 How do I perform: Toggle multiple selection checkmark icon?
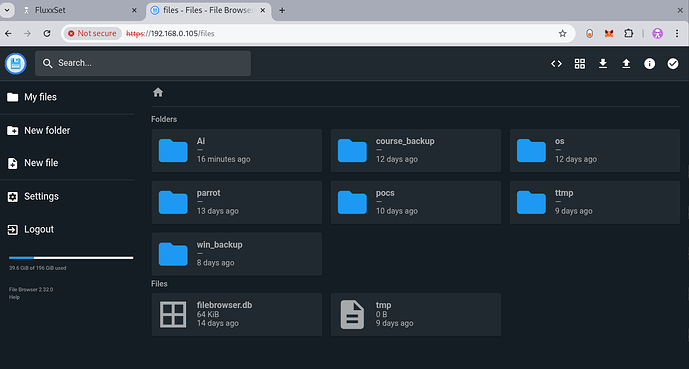coord(673,64)
